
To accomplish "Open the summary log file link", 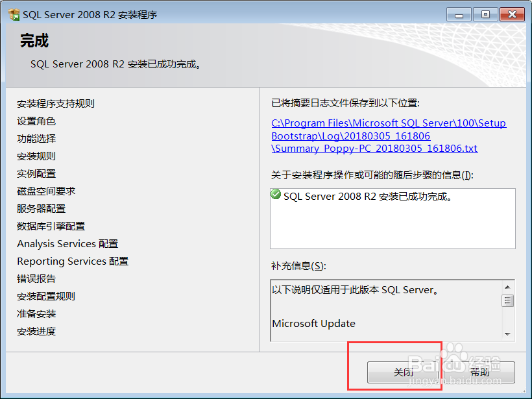I will tap(389, 136).
